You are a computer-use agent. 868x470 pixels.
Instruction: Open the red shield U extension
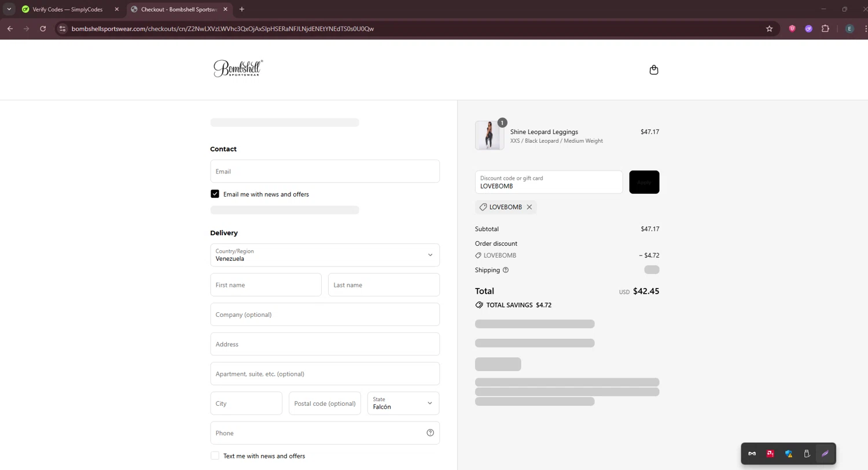[x=792, y=29]
